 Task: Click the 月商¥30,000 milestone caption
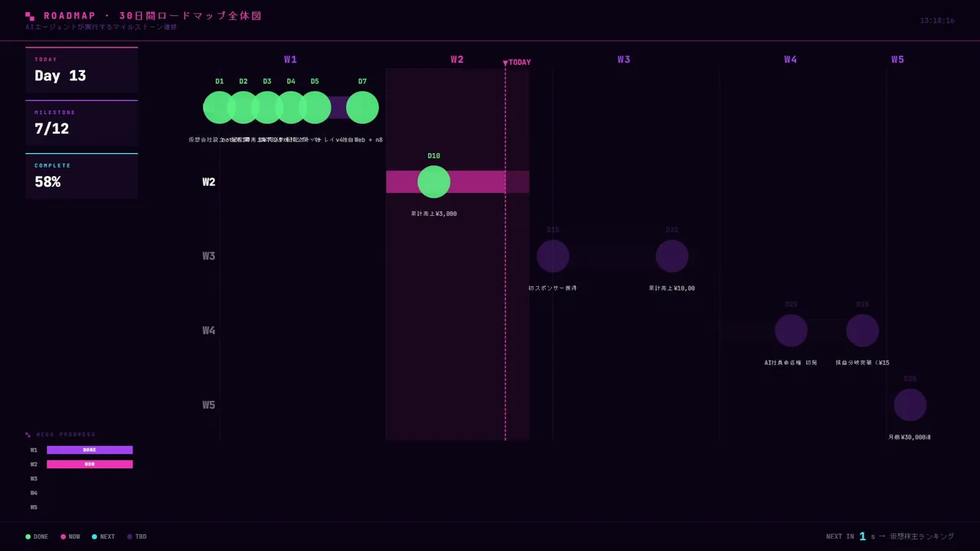[x=910, y=437]
